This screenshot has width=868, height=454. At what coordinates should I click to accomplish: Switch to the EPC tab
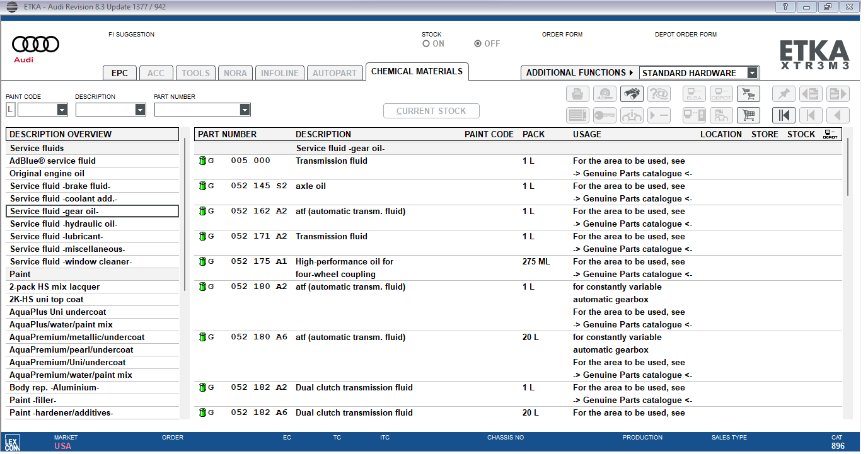(x=120, y=73)
